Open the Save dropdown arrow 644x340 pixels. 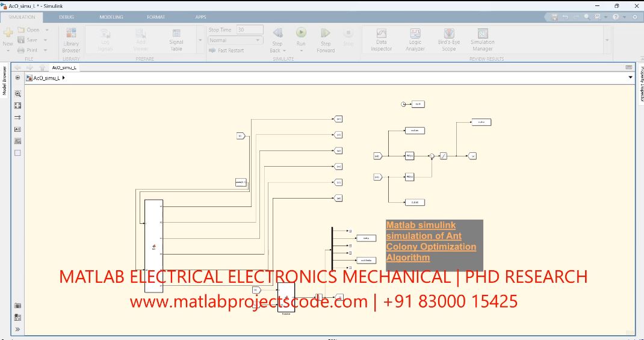pyautogui.click(x=46, y=40)
